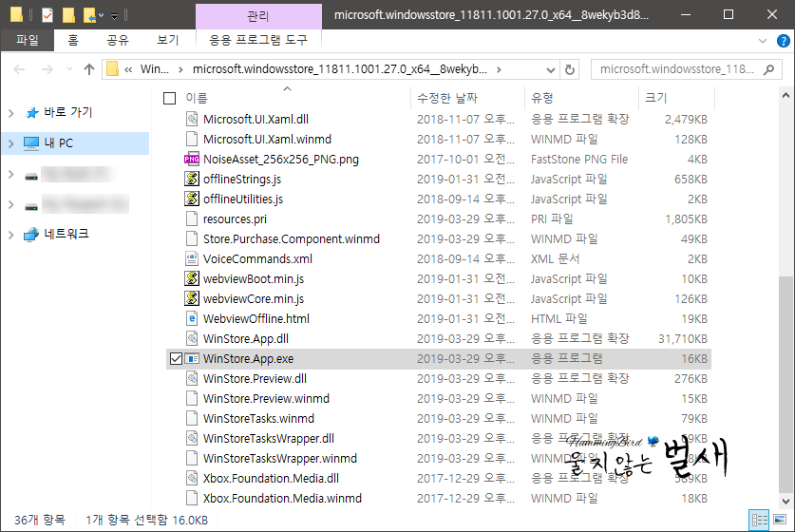This screenshot has height=532, width=795.
Task: Open the 응용 프로그램 도구 tab
Action: [x=258, y=40]
